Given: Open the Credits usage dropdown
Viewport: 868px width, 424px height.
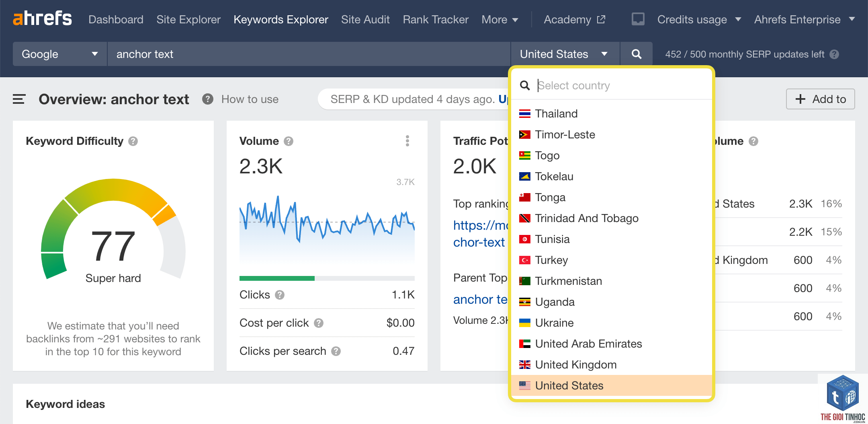Looking at the screenshot, I should 699,19.
